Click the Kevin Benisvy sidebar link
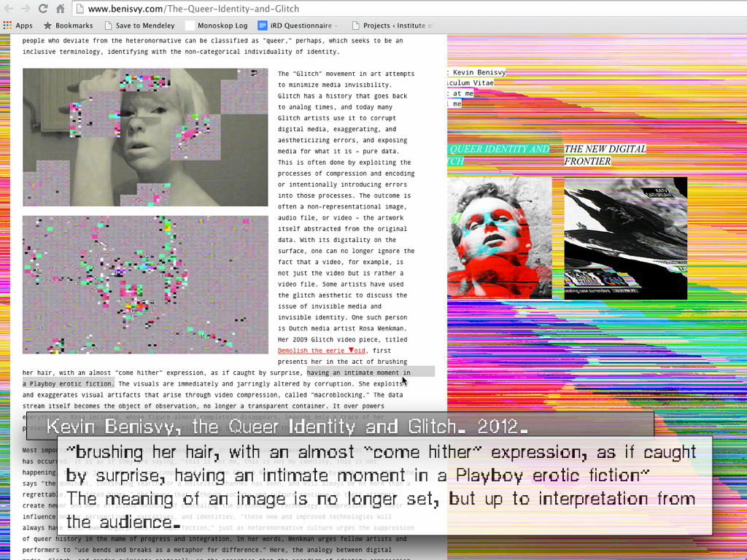This screenshot has width=747, height=560. coord(477,72)
